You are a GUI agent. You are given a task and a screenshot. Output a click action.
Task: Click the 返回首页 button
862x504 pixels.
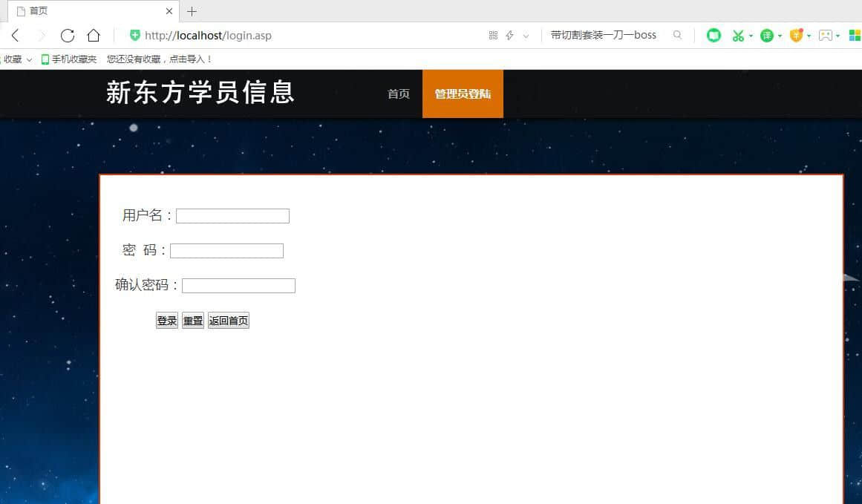click(x=228, y=321)
